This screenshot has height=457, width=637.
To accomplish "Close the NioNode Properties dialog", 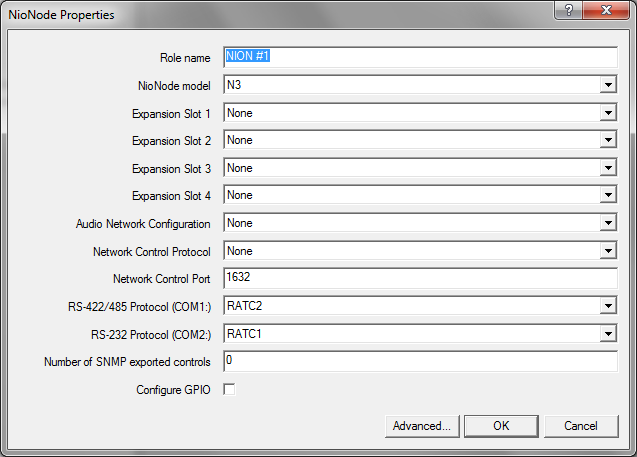I will 606,10.
